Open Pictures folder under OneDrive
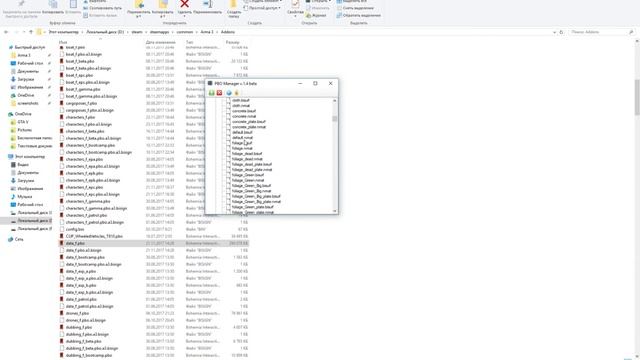The height and width of the screenshot is (360, 640). pyautogui.click(x=24, y=130)
